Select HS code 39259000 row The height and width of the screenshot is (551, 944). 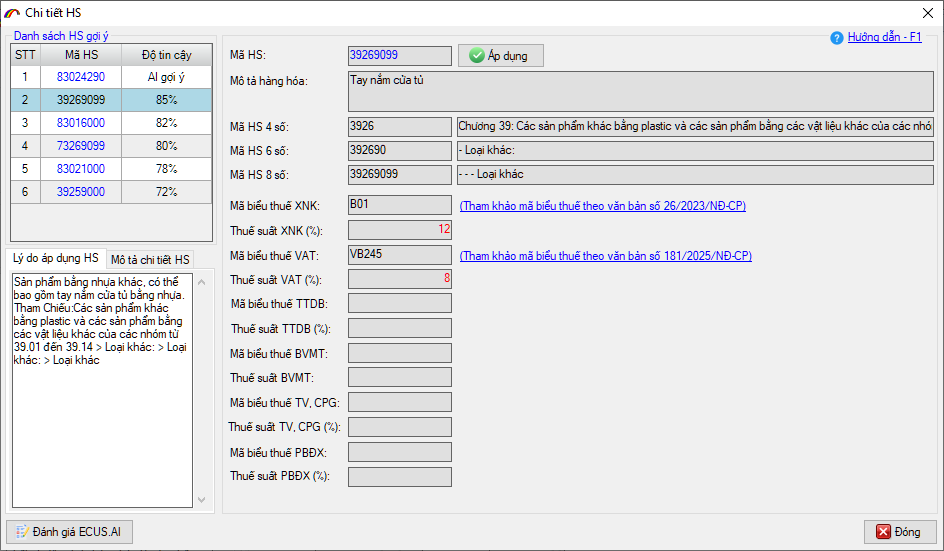(x=80, y=192)
